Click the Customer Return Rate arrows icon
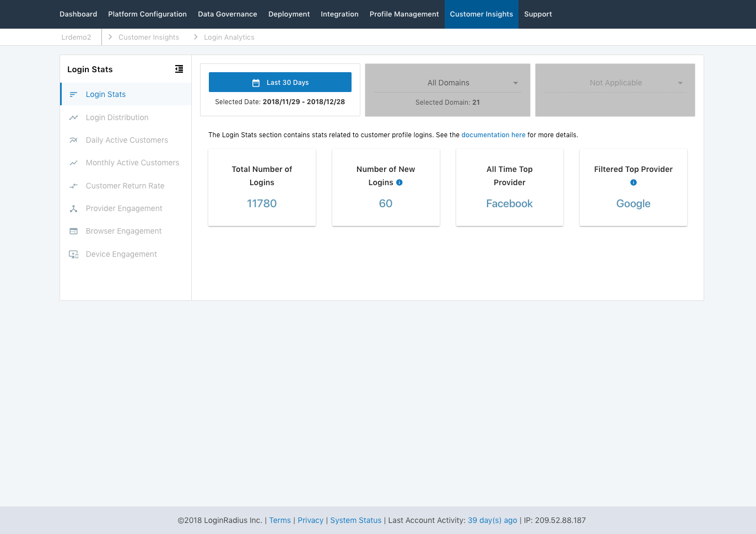The width and height of the screenshot is (756, 534). tap(73, 186)
